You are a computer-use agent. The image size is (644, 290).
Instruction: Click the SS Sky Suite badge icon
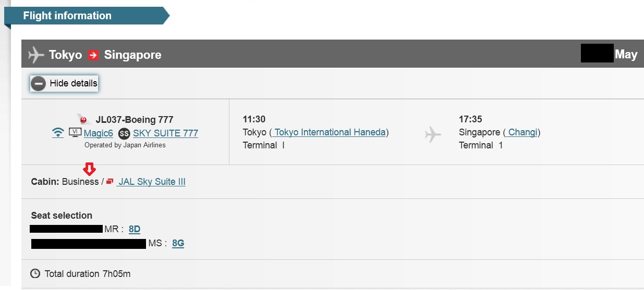pyautogui.click(x=124, y=133)
